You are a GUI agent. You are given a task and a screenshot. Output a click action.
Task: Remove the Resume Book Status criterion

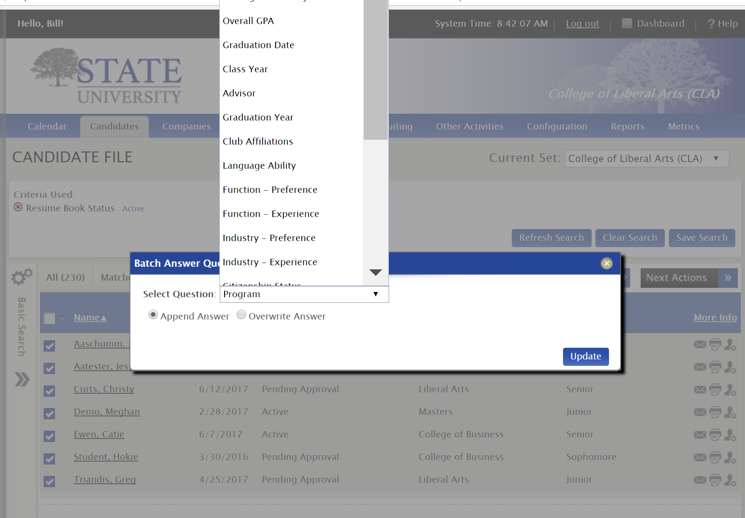(x=18, y=207)
